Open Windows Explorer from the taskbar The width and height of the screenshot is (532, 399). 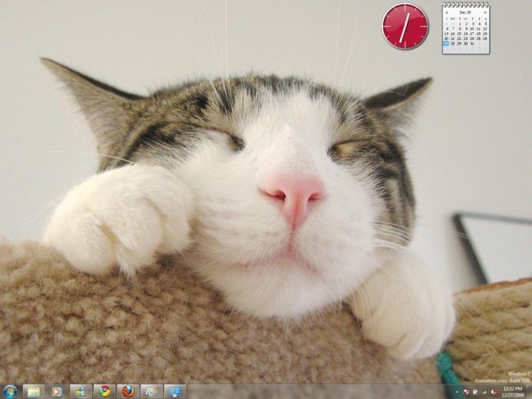point(34,392)
